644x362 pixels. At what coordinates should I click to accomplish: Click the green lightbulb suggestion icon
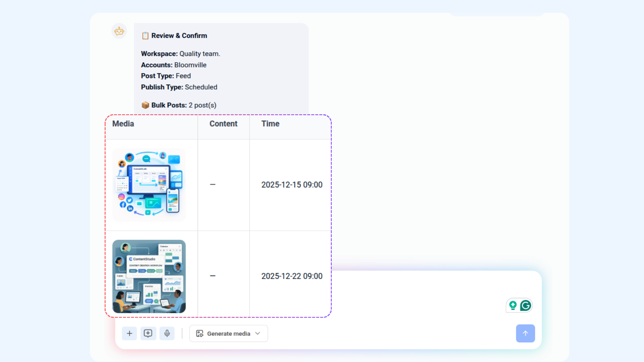(513, 305)
